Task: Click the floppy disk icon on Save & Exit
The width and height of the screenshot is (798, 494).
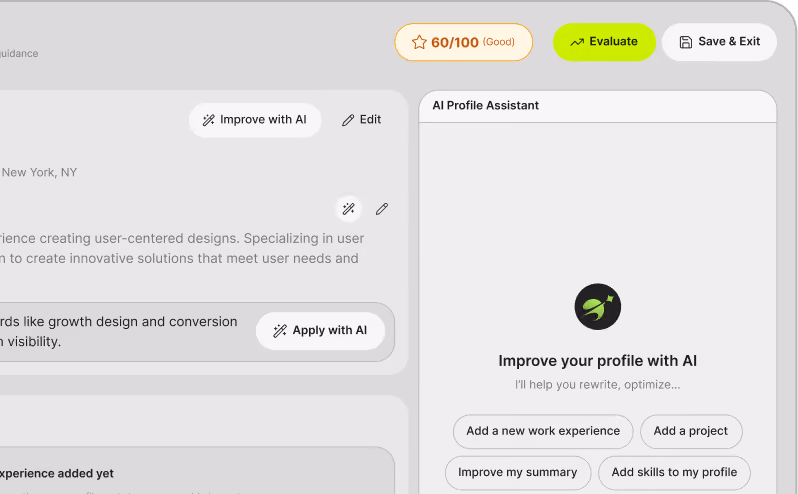Action: [686, 42]
